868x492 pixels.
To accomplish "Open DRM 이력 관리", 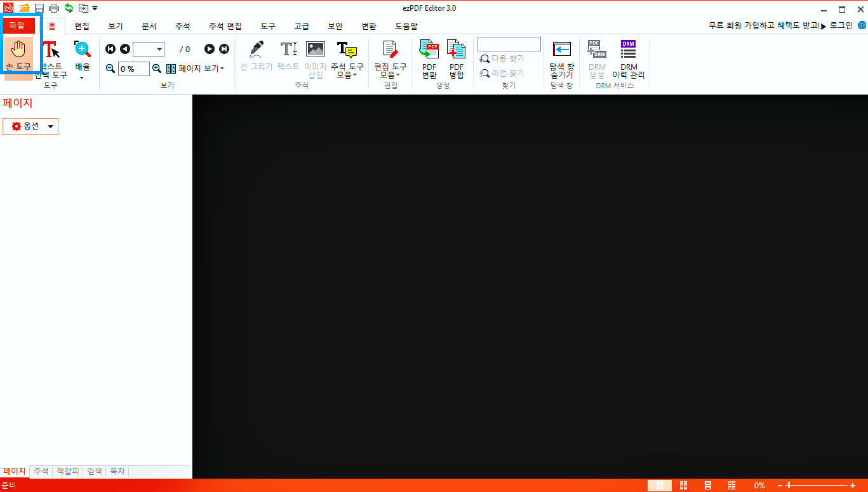I will pyautogui.click(x=628, y=59).
